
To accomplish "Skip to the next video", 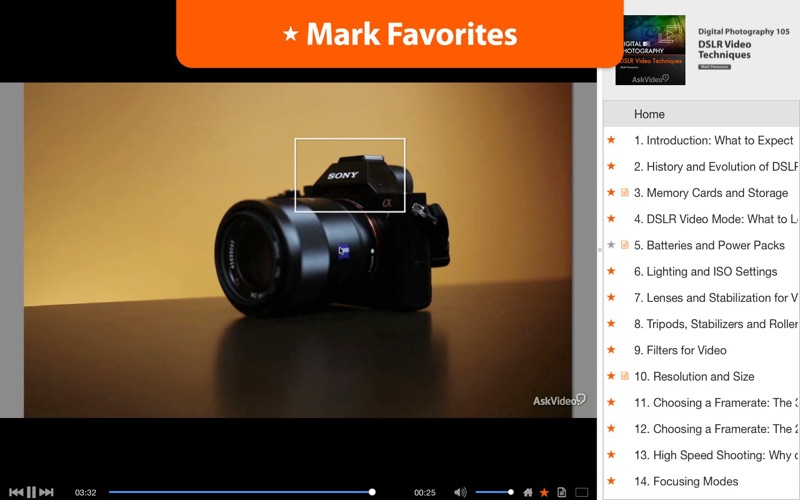I will pyautogui.click(x=46, y=492).
